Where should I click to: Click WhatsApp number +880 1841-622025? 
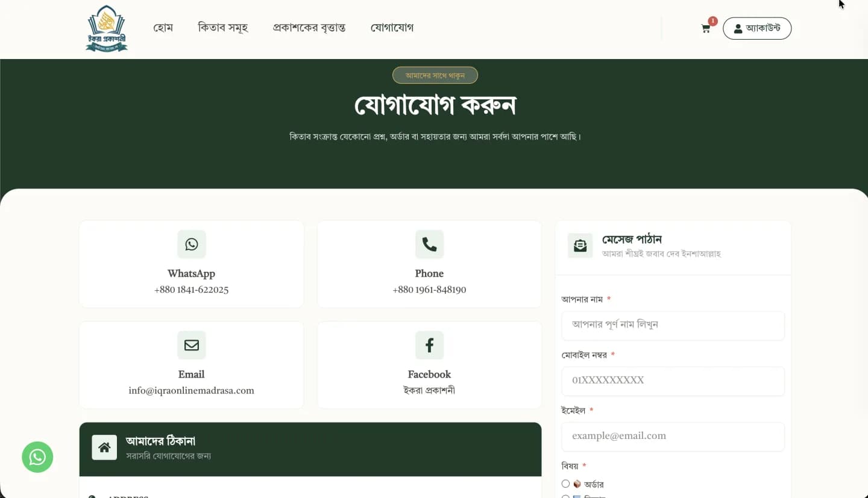[192, 290]
